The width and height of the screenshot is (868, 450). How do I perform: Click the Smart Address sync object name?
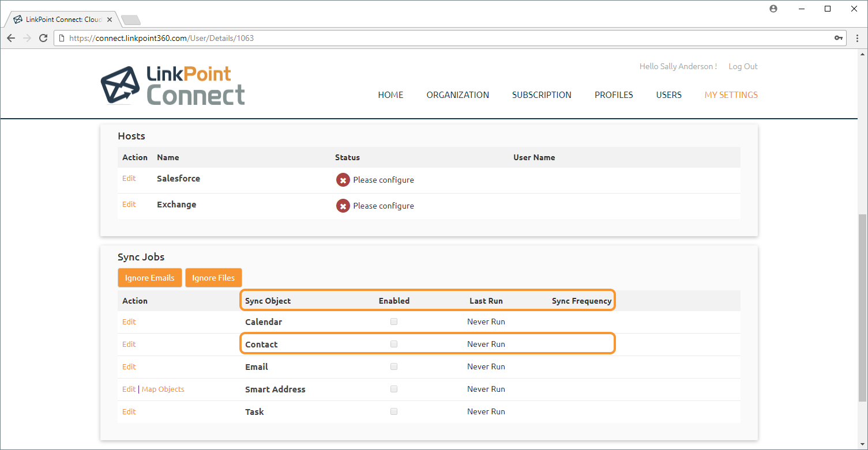point(275,389)
